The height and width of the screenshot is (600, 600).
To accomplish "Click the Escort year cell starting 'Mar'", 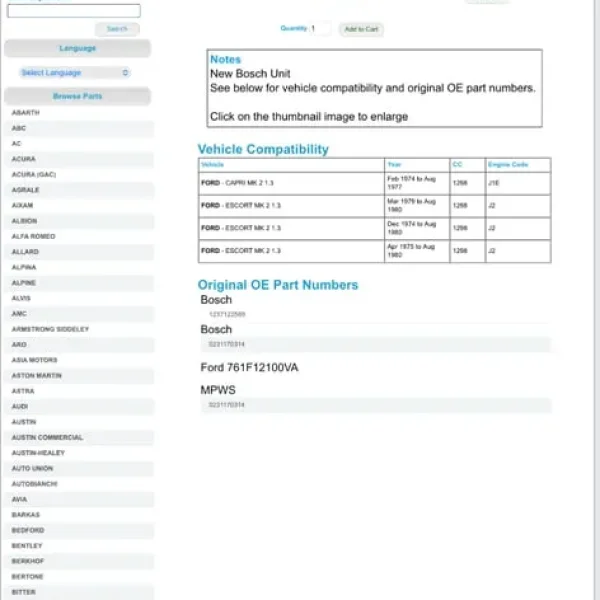I will [x=417, y=205].
